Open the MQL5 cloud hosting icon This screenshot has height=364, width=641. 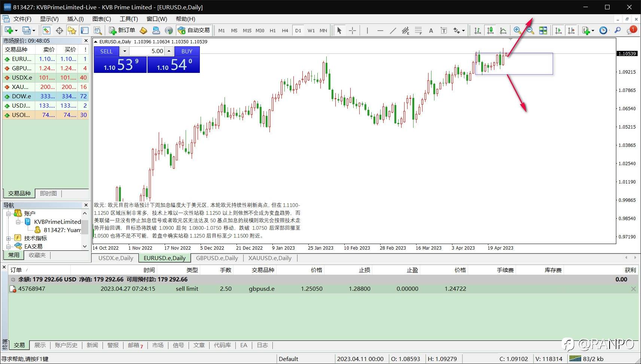tap(156, 30)
